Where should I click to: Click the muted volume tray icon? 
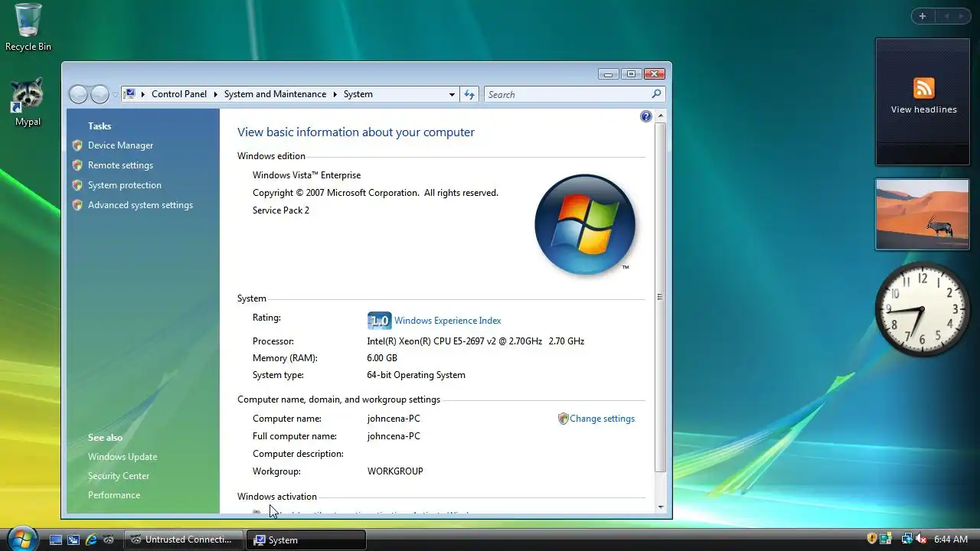coord(921,539)
